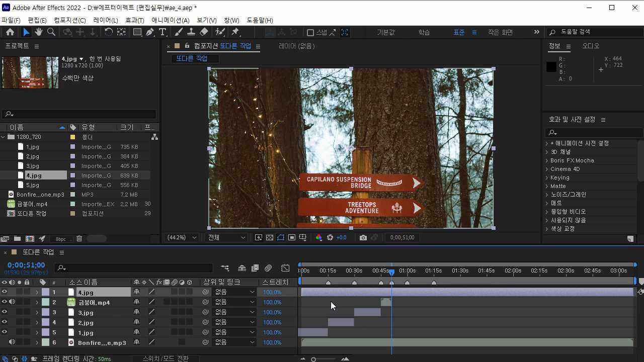
Task: Select the Selection (arrow) tool
Action: pos(26,32)
